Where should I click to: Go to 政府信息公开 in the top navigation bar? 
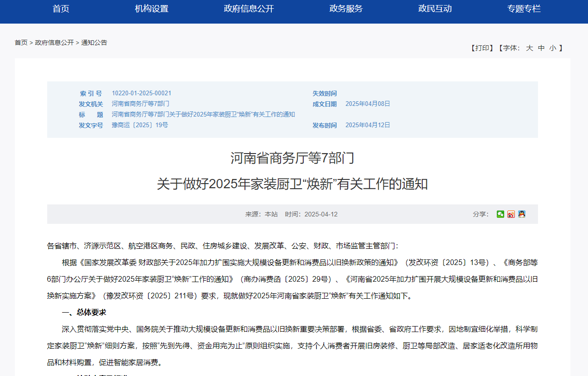(249, 9)
